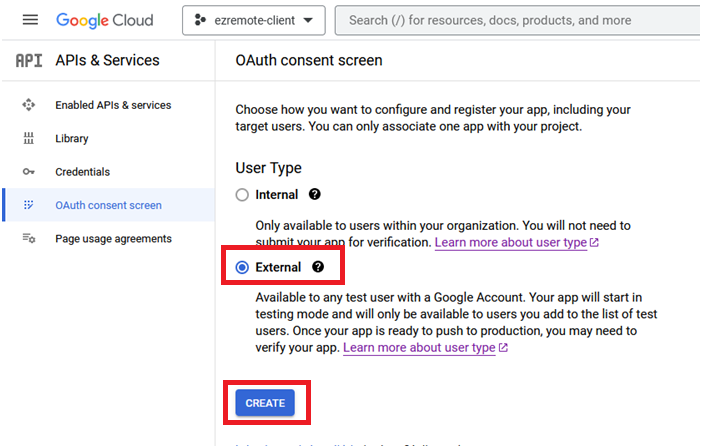Click the API logo icon
The height and width of the screenshot is (448, 702).
[29, 60]
